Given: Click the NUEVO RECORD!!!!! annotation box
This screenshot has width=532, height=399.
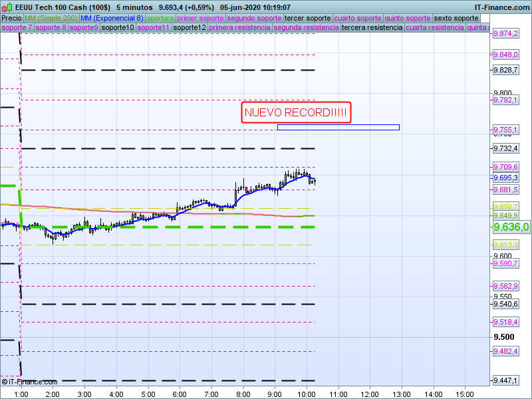Looking at the screenshot, I should coord(295,112).
